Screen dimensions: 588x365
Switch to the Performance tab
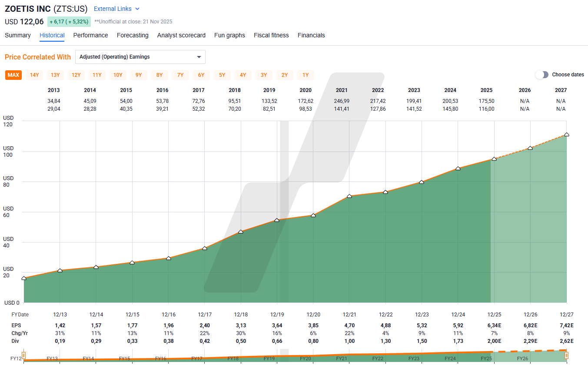pos(90,35)
